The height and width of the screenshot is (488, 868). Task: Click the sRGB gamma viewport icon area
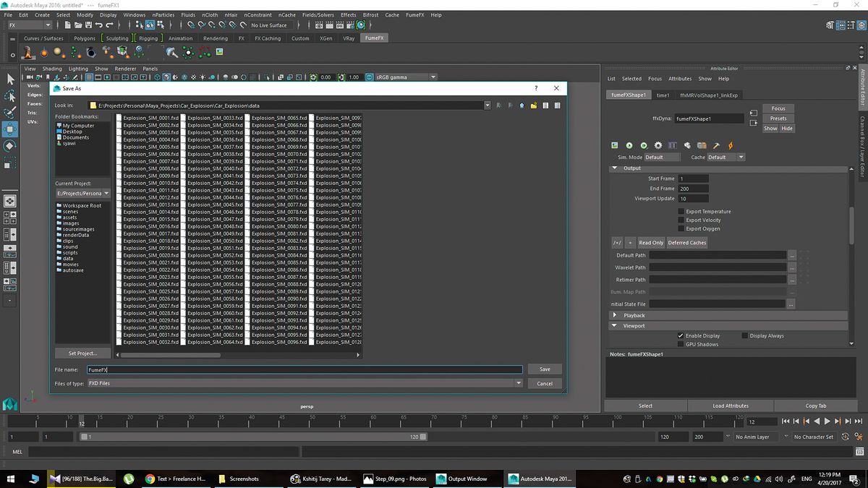(x=401, y=77)
